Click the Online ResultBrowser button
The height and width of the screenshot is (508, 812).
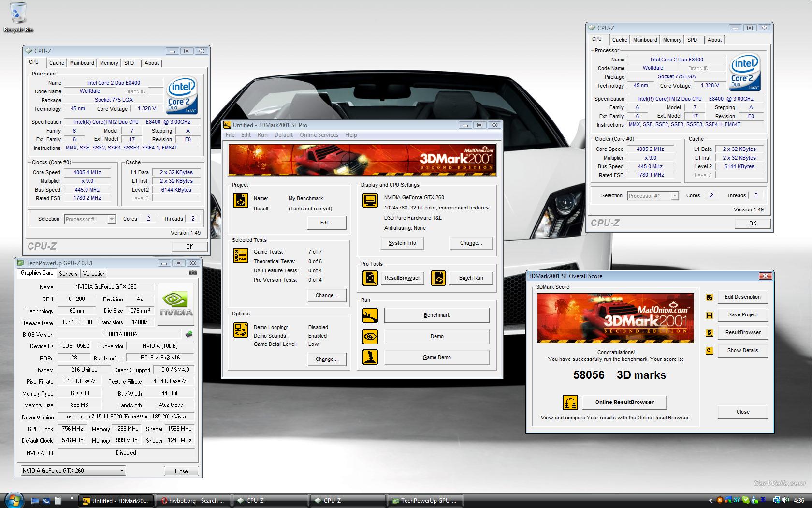[624, 402]
